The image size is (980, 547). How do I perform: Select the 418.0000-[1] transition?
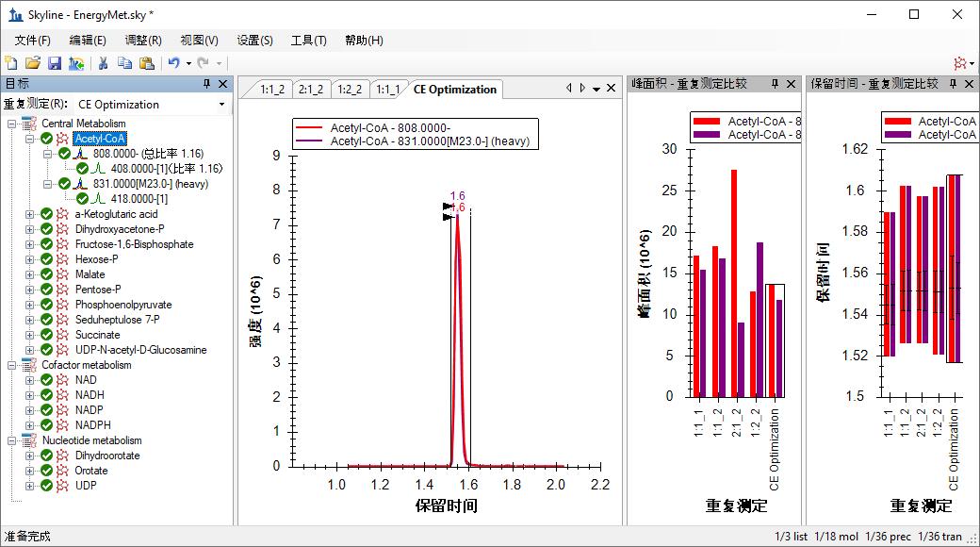(x=139, y=199)
